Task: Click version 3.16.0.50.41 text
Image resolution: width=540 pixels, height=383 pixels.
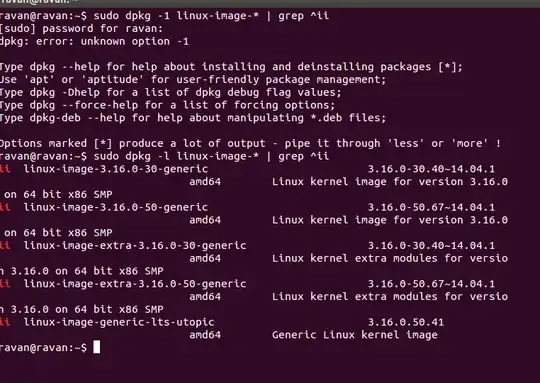Action: tap(406, 322)
